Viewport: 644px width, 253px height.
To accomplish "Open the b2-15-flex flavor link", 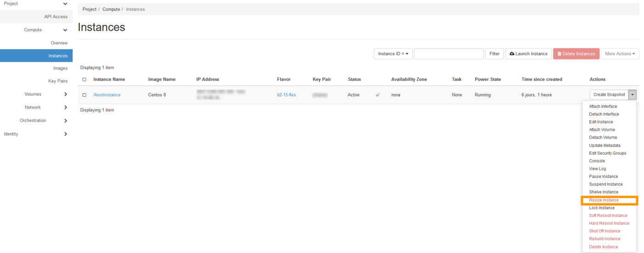I will pyautogui.click(x=286, y=95).
